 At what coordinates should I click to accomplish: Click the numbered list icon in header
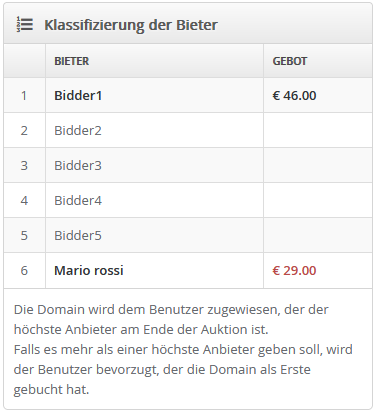[25, 25]
